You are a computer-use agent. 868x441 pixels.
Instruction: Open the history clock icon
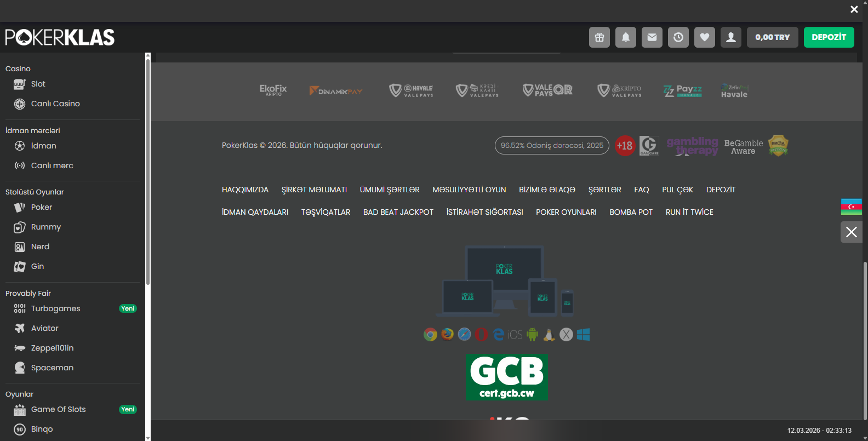678,37
